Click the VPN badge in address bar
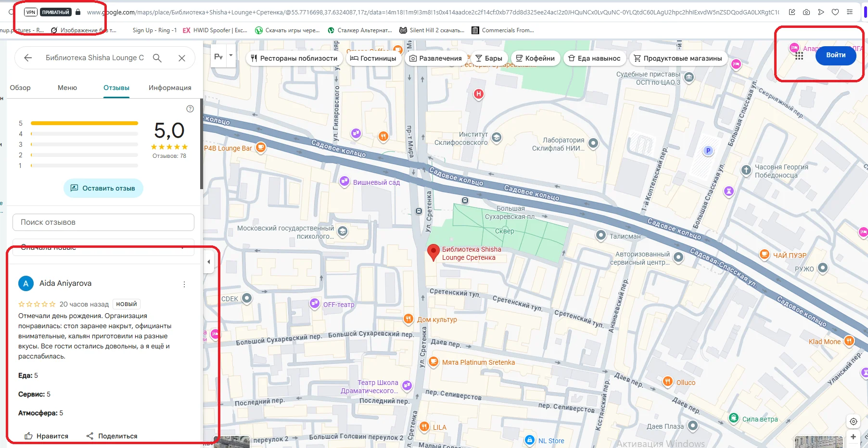The height and width of the screenshot is (448, 868). coord(31,12)
